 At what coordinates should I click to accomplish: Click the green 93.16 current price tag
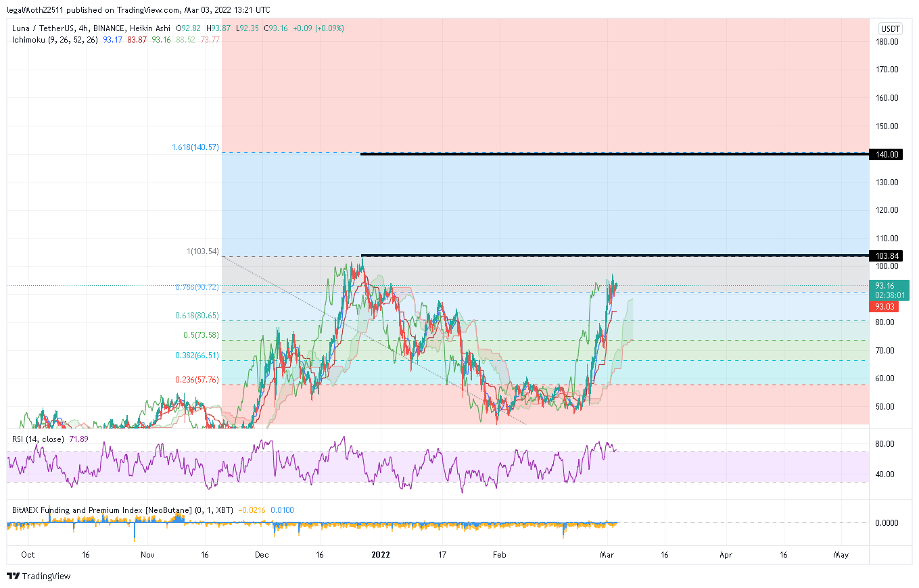coord(888,286)
